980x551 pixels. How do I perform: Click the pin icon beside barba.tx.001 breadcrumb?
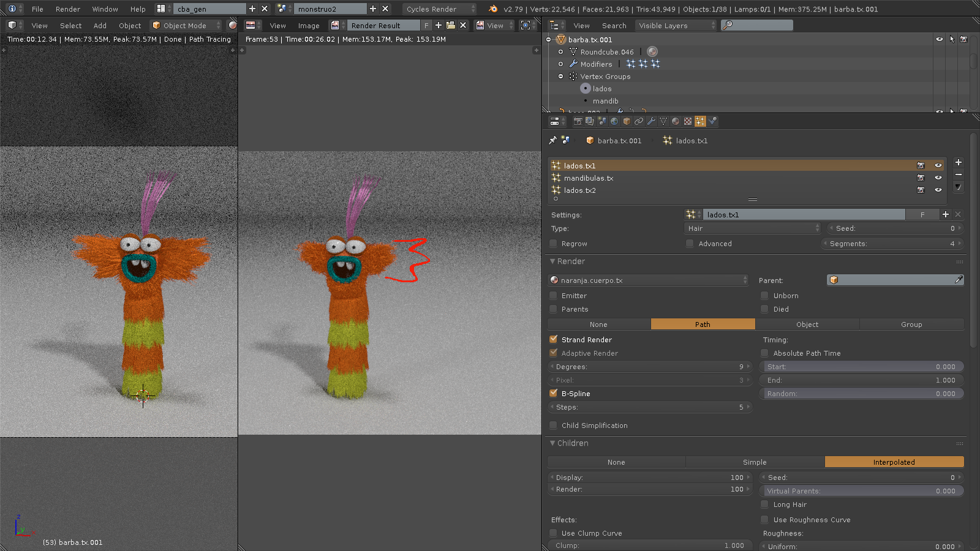pyautogui.click(x=552, y=141)
